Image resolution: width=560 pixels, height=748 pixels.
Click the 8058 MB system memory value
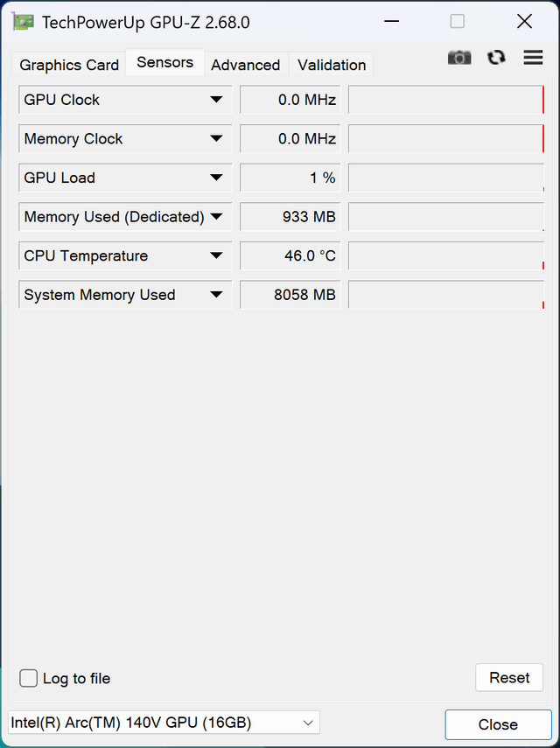click(290, 296)
